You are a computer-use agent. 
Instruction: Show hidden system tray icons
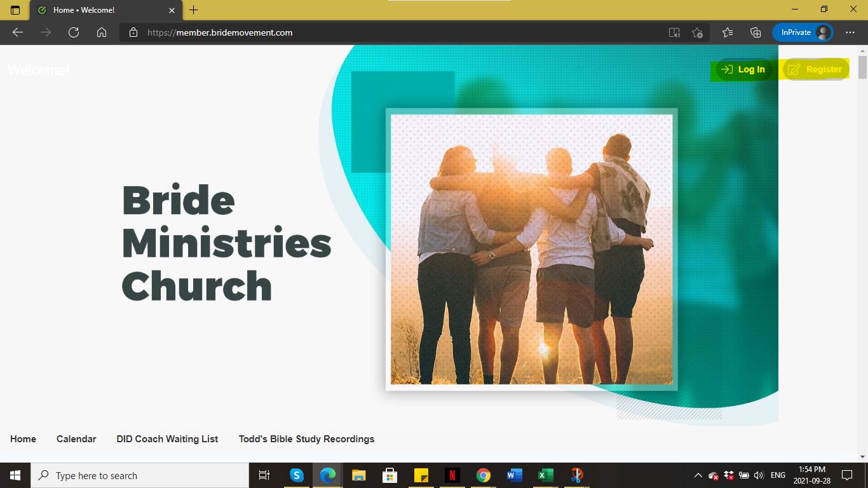click(x=698, y=475)
